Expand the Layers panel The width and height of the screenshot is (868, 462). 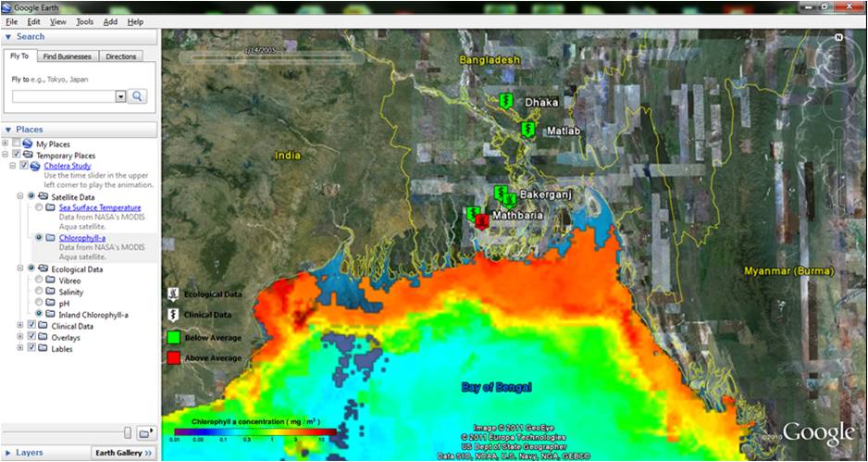coord(8,453)
